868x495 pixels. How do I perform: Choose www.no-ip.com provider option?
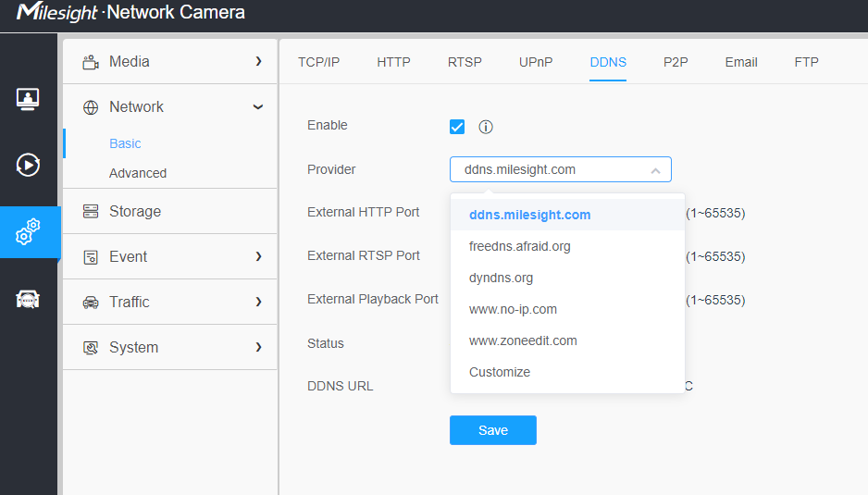567,310
